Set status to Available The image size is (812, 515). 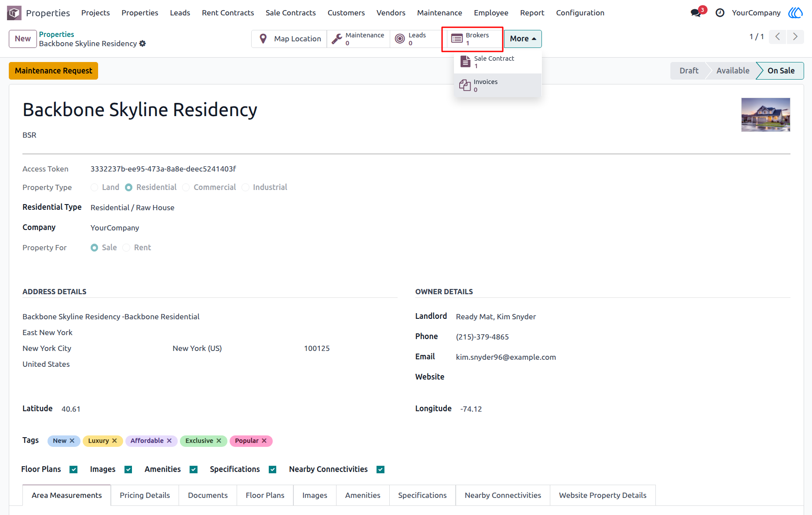point(732,71)
